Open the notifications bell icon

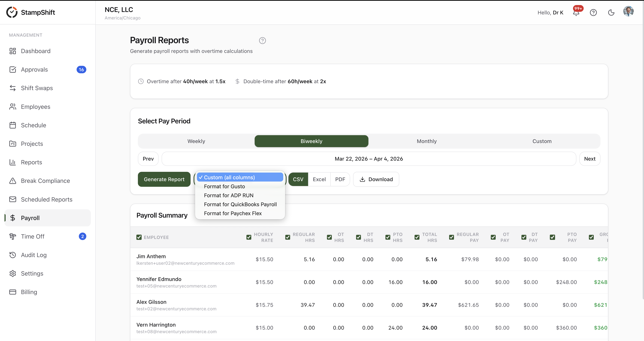(x=576, y=13)
